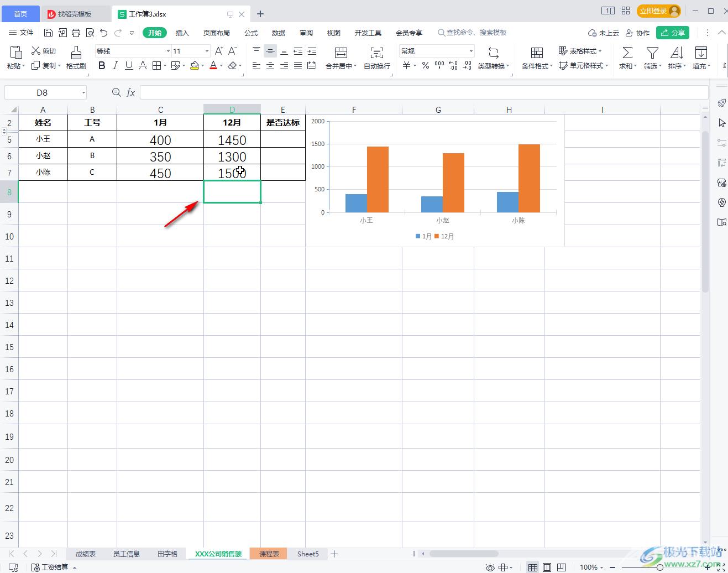Toggle align text left

[x=256, y=65]
